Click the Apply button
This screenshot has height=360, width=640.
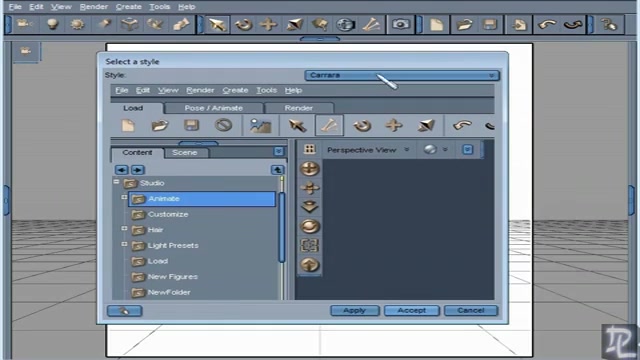coord(354,311)
